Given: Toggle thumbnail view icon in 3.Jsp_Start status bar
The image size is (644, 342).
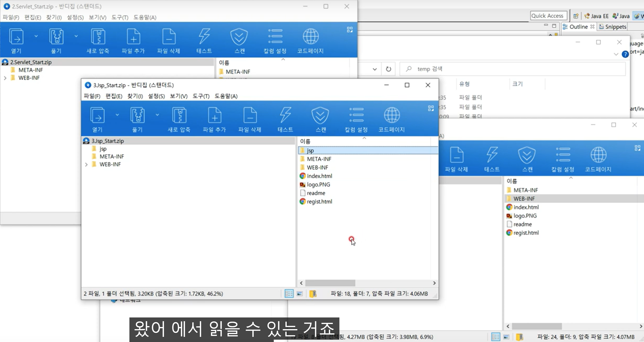Looking at the screenshot, I should (x=300, y=294).
